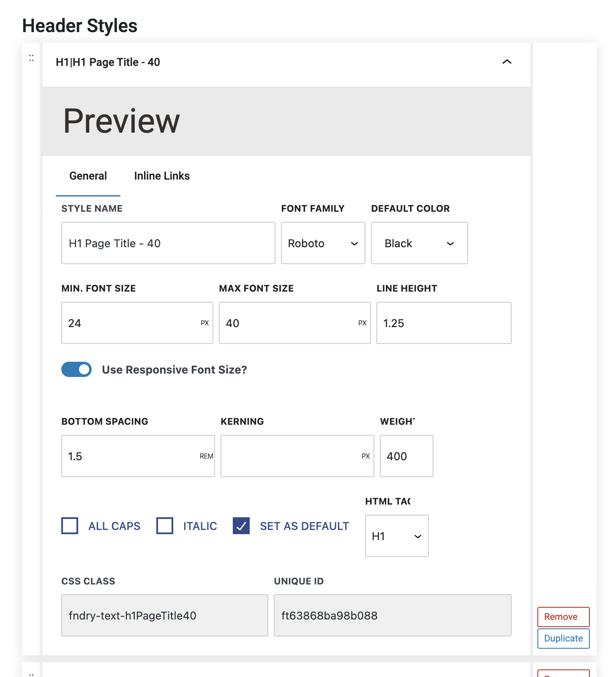616x677 pixels.
Task: Click the Weight field showing 400
Action: (406, 456)
